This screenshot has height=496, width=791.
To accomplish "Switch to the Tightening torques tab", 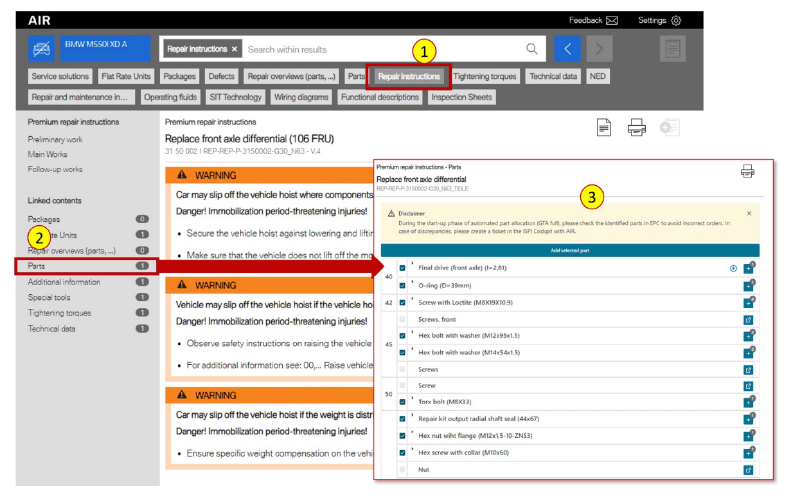I will (x=485, y=76).
